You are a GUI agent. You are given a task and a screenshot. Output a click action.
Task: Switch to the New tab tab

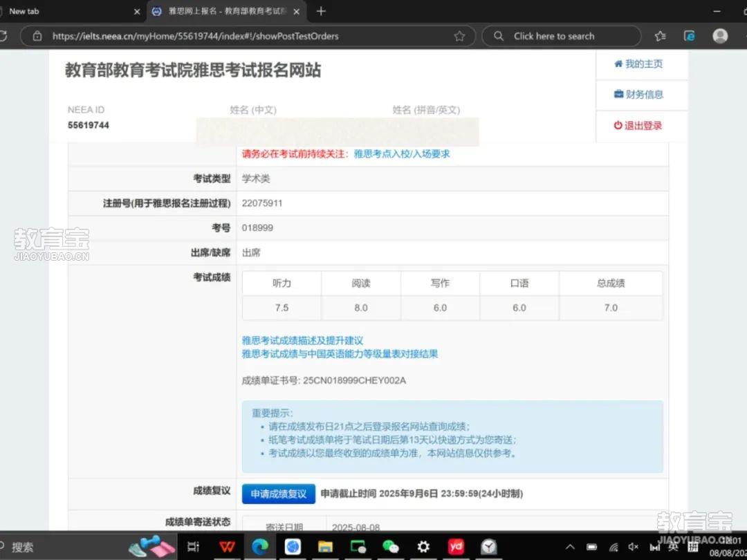66,12
